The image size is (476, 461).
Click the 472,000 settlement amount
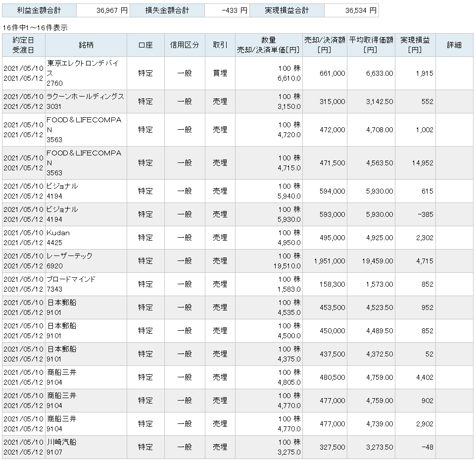[332, 130]
